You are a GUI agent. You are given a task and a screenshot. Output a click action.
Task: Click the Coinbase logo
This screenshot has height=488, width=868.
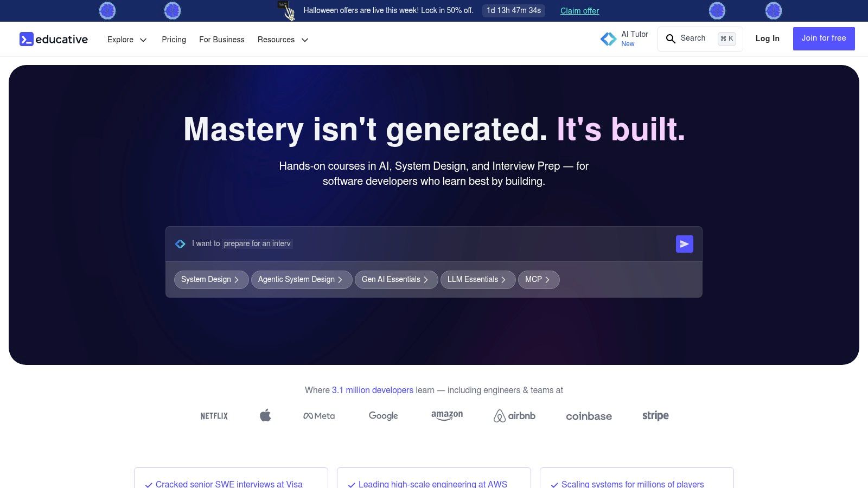pos(589,416)
